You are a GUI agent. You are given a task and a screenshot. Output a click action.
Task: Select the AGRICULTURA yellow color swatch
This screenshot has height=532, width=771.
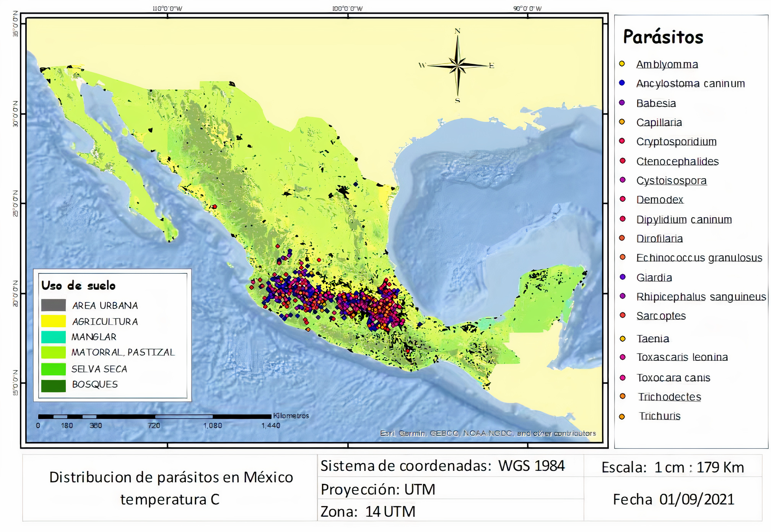(53, 321)
